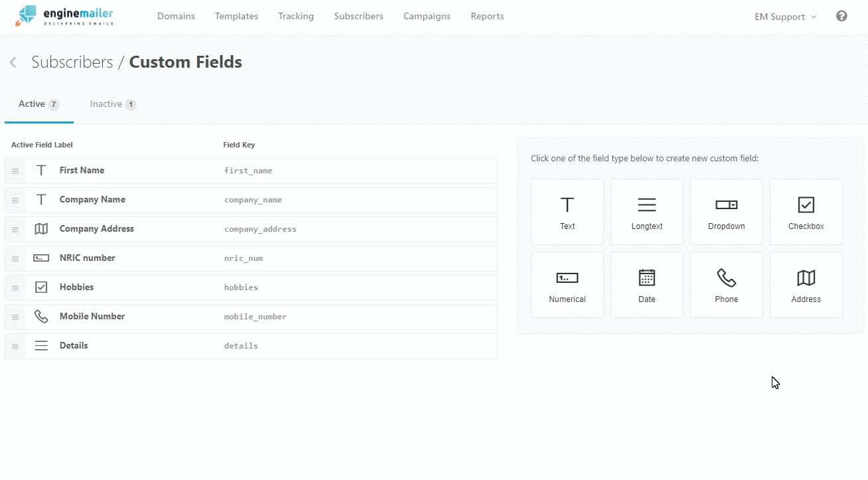Viewport: 868px width, 480px height.
Task: Click the drag handle of Company Name row
Action: 15,200
